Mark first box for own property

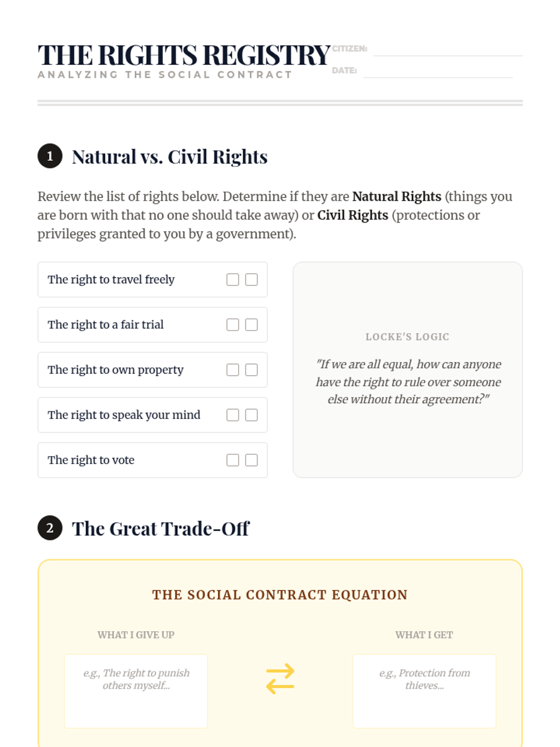point(232,370)
